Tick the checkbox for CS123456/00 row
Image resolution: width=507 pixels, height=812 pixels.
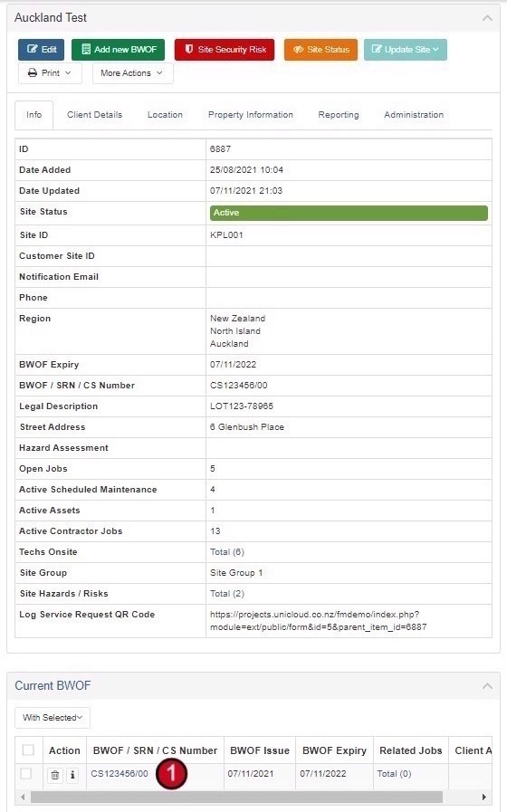pos(26,774)
